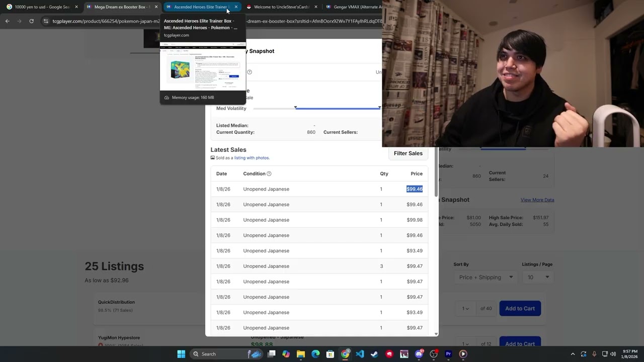The image size is (644, 362).
Task: Click the View More Data link
Action: [537, 200]
